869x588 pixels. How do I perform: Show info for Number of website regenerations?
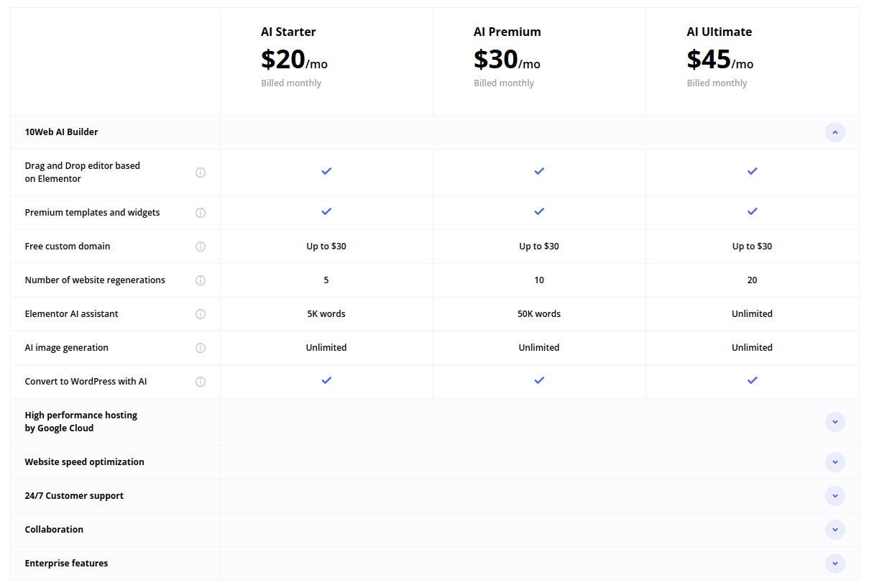coord(201,280)
